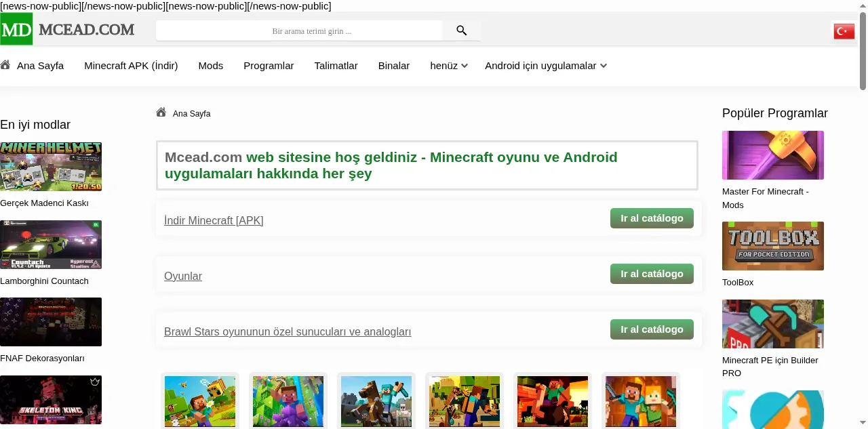Click Gerçek Madenci Kaskı title
Image resolution: width=868 pixels, height=429 pixels.
pyautogui.click(x=44, y=203)
